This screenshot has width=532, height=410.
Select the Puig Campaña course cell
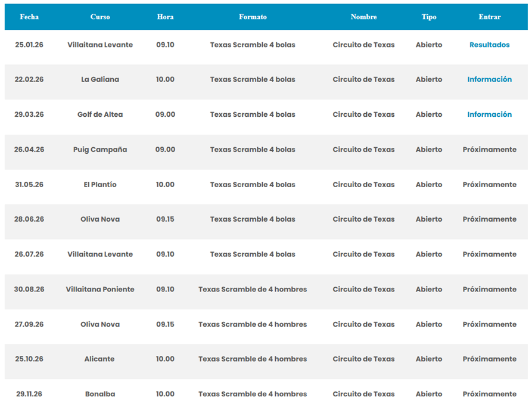pos(100,150)
